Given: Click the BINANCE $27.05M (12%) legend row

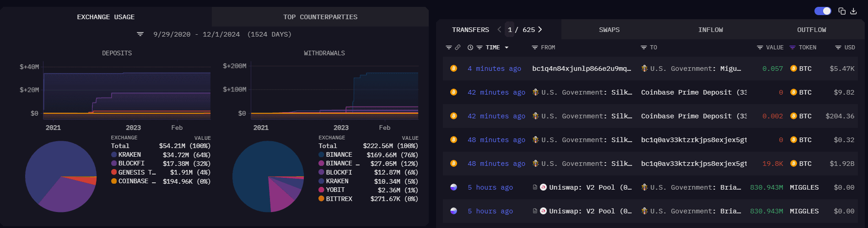Looking at the screenshot, I should (x=368, y=164).
